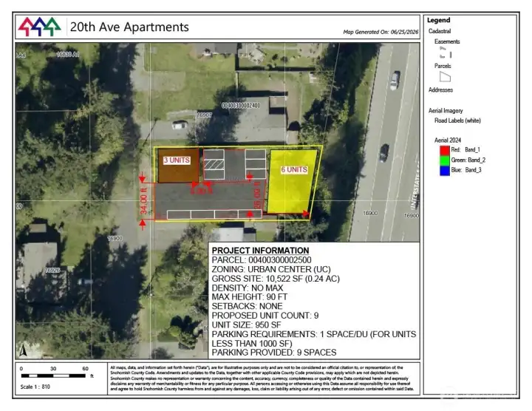The image size is (532, 411).
Task: Click "Cadastral" in the legend
Action: [x=440, y=31]
